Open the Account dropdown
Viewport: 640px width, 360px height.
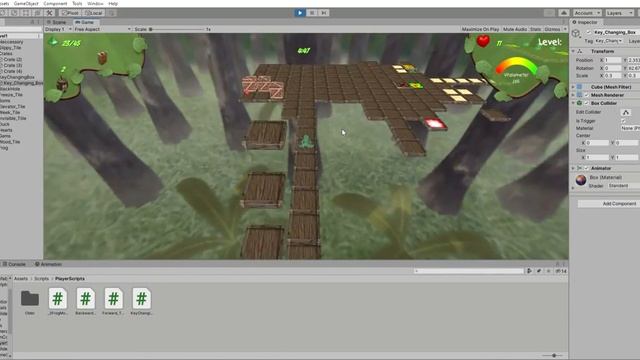[x=587, y=13]
